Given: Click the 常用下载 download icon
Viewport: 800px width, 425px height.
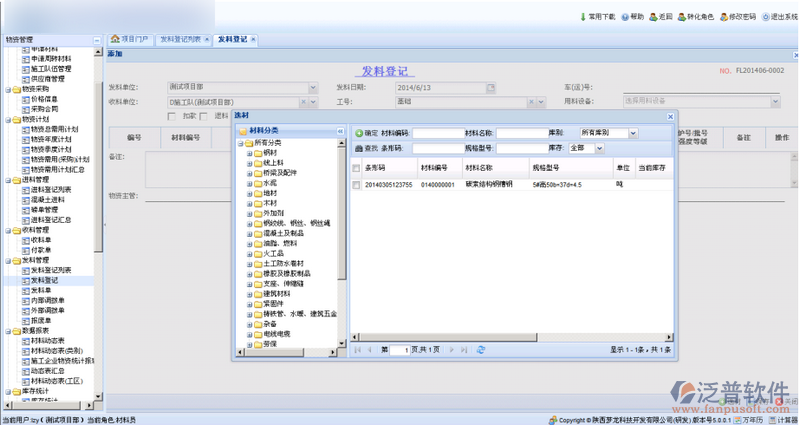Looking at the screenshot, I should point(583,17).
